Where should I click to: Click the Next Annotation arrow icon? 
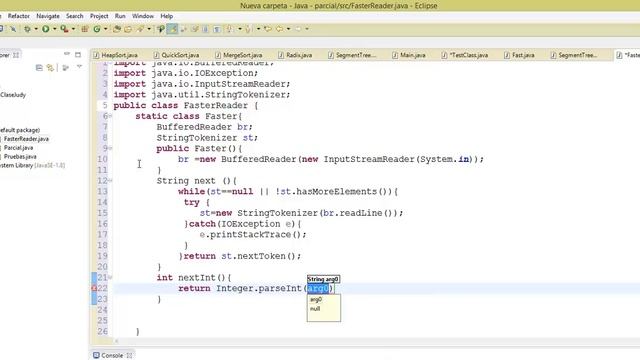click(x=229, y=29)
